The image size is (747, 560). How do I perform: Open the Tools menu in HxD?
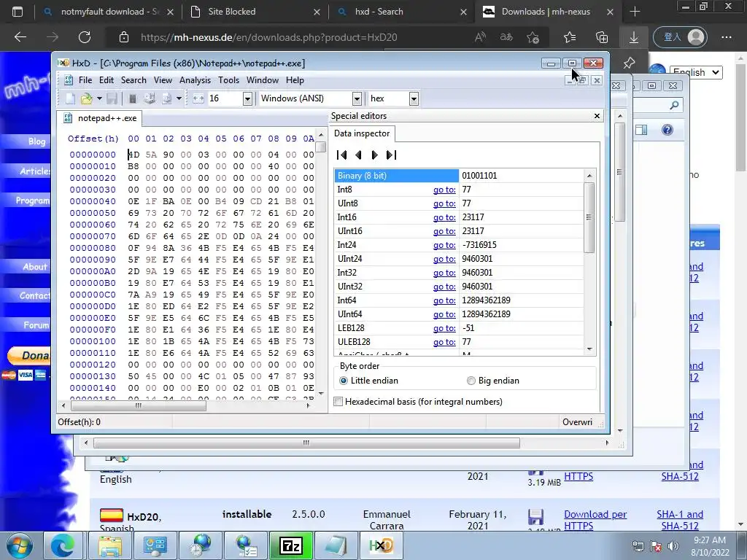click(228, 80)
